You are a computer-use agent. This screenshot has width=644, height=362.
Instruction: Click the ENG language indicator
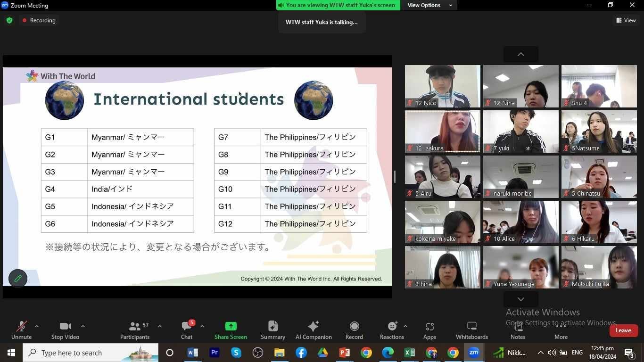577,353
